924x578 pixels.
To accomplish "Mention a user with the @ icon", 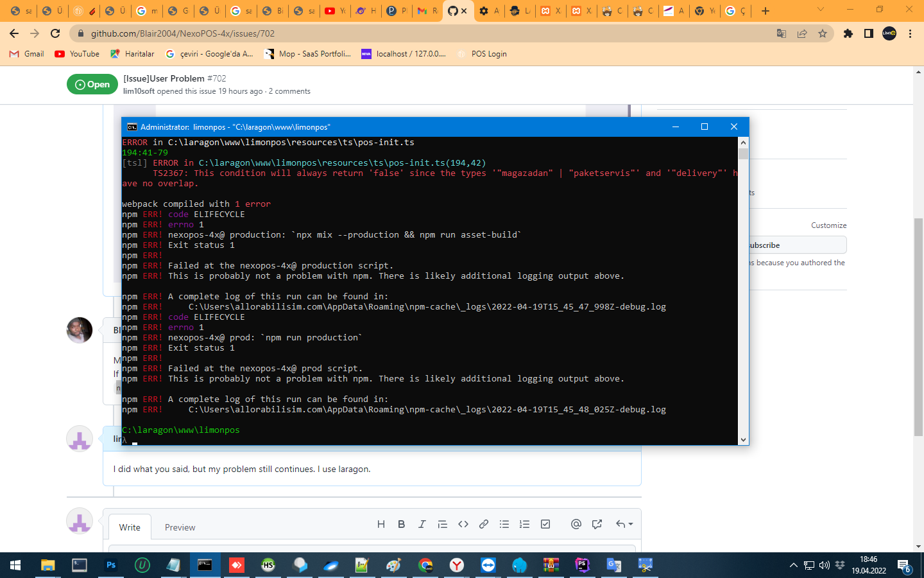I will [576, 524].
